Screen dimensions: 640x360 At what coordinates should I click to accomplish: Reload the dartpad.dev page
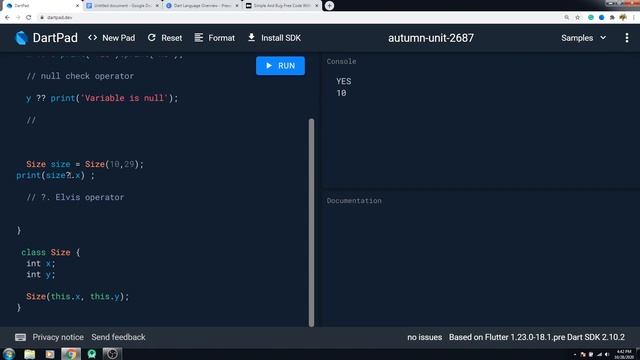point(29,18)
